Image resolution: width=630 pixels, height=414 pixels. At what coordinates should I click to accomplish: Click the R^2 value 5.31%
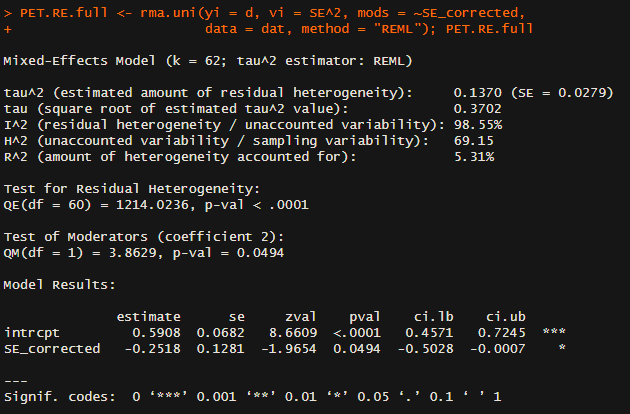click(474, 156)
